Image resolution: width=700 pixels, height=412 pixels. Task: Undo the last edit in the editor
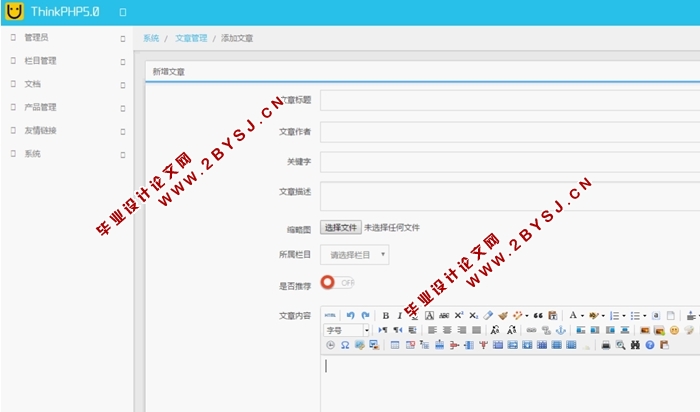pos(350,316)
